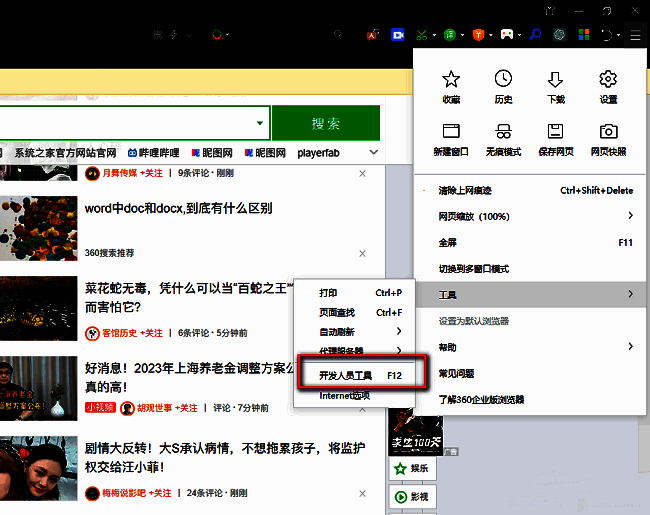Viewport: 650px width, 515px height.
Task: Click the undo restore-closed-tab arrow icon
Action: tap(606, 35)
